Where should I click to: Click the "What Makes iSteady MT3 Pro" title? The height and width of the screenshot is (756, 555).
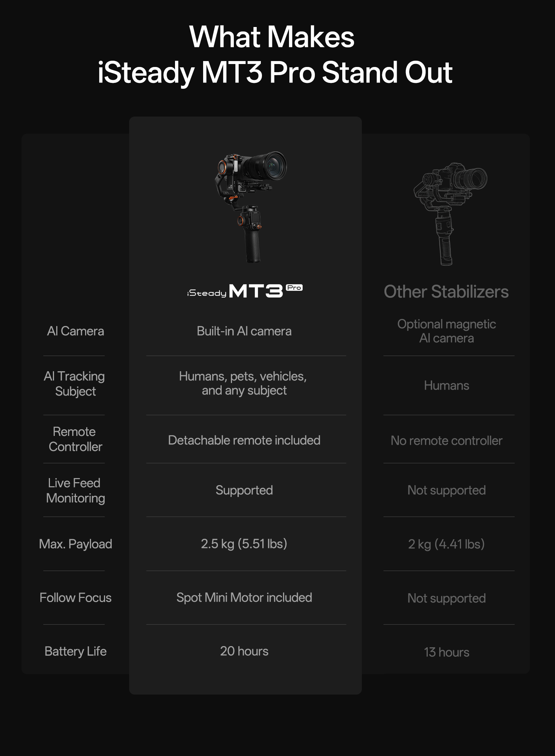(x=274, y=54)
